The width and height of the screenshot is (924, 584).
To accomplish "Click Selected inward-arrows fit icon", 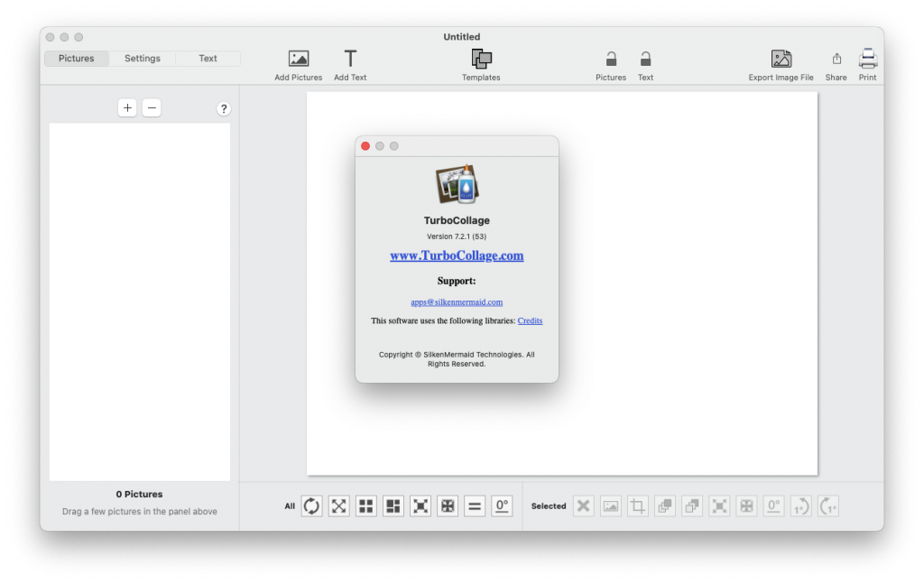I will point(746,505).
